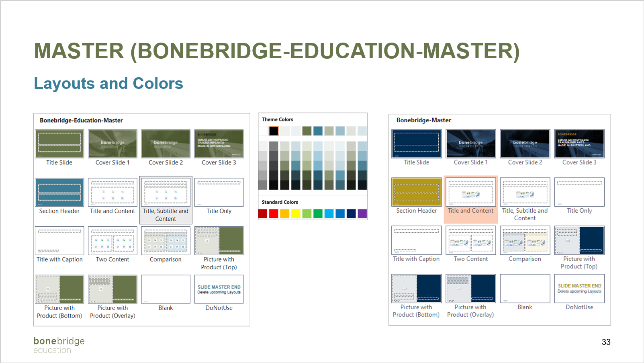Pick Title, Subtitle and Content in Education-Master panel
Image resolution: width=644 pixels, height=363 pixels.
pos(166,192)
